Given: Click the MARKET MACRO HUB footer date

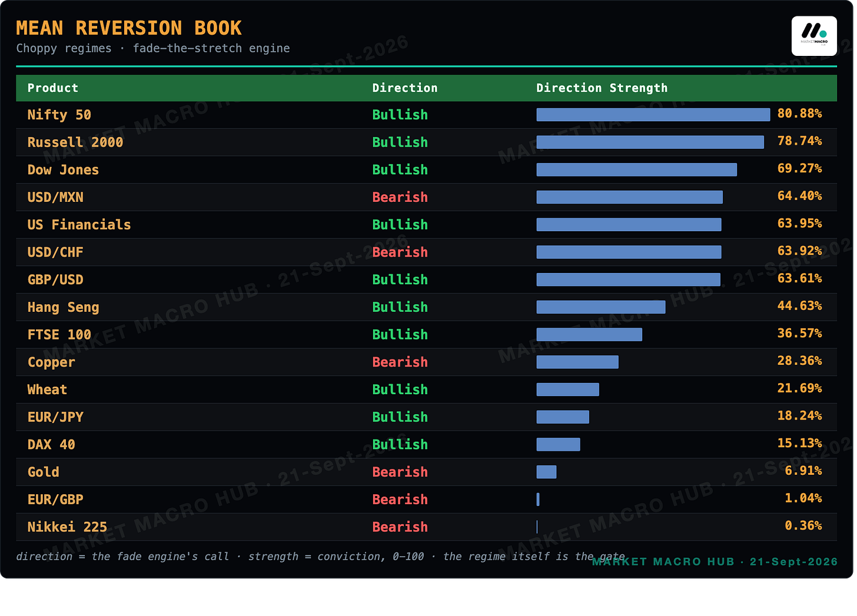Looking at the screenshot, I should pyautogui.click(x=715, y=562).
